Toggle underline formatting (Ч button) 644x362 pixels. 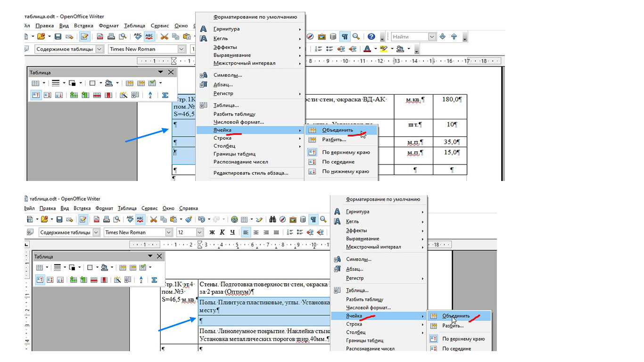[232, 232]
